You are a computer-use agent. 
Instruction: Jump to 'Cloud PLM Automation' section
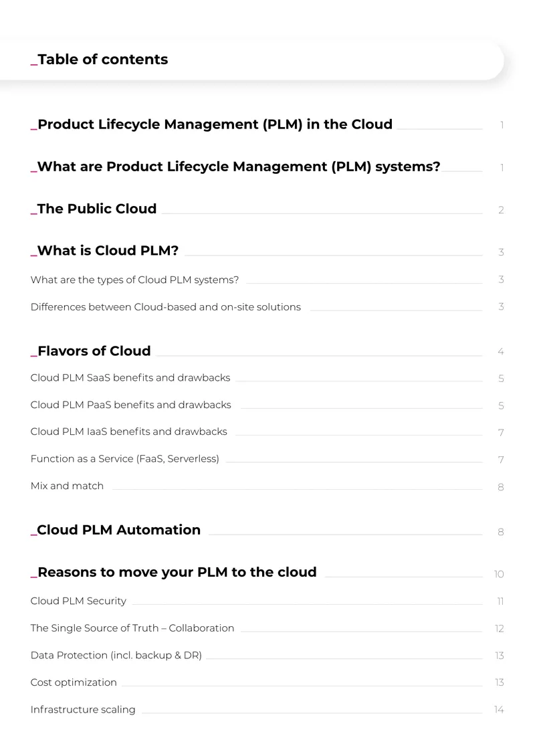click(x=115, y=530)
